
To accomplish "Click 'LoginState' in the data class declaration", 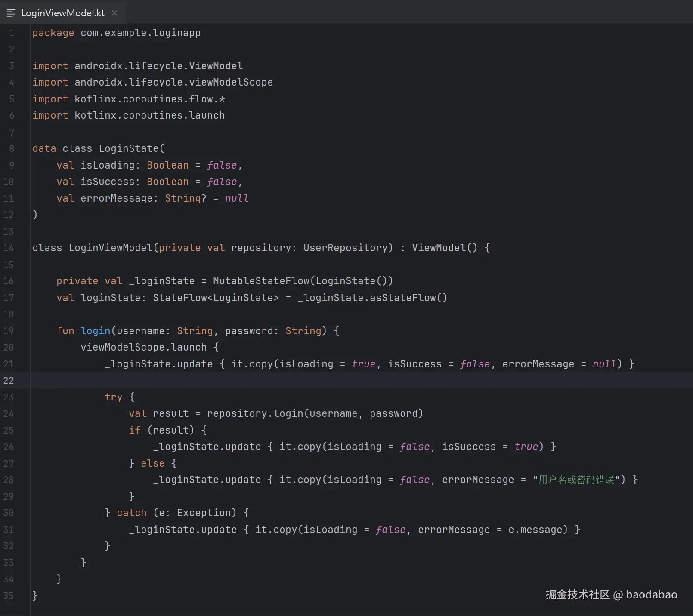I will tap(129, 148).
